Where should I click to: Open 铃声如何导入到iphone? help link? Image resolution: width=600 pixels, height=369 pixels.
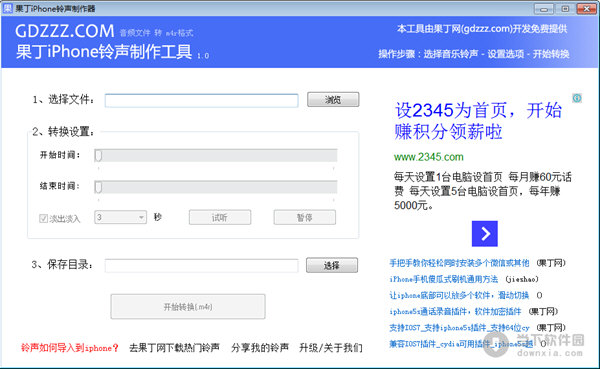click(x=70, y=348)
